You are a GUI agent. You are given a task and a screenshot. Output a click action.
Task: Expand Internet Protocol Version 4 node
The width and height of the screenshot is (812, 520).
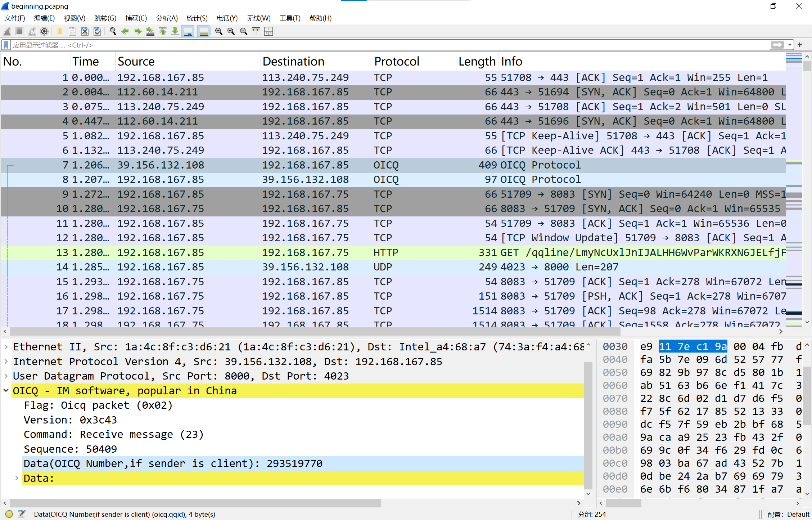pyautogui.click(x=6, y=361)
